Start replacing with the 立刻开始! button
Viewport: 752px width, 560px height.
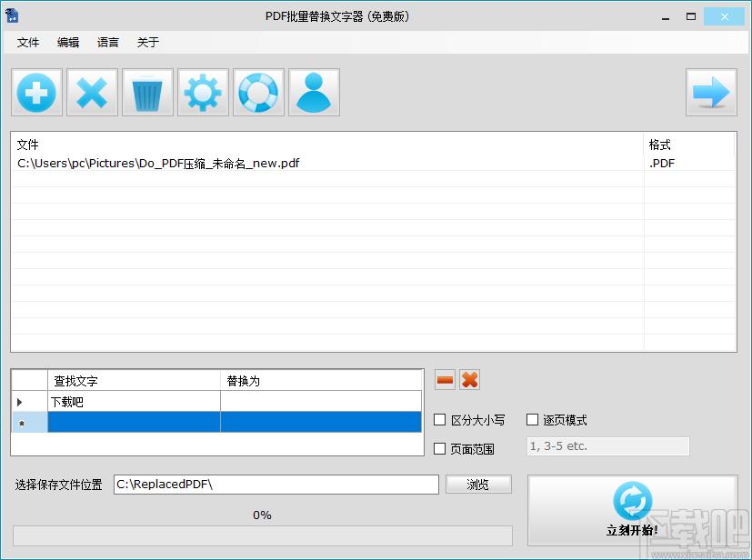pyautogui.click(x=632, y=511)
